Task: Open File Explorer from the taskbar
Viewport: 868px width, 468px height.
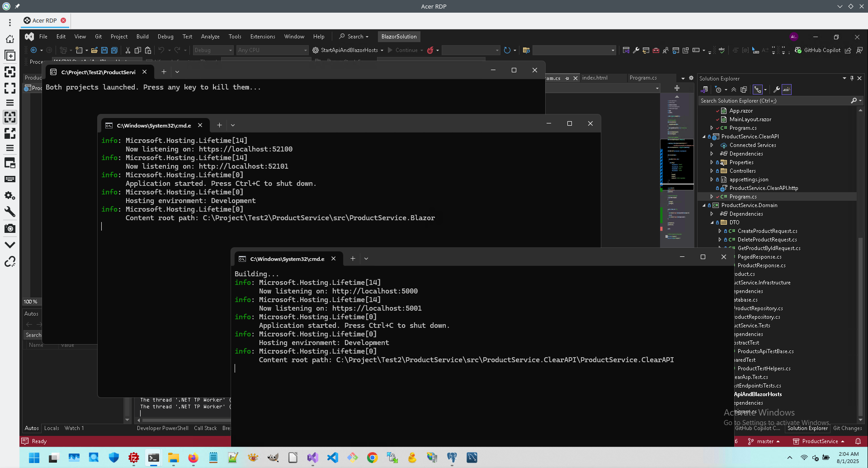Action: (173, 458)
